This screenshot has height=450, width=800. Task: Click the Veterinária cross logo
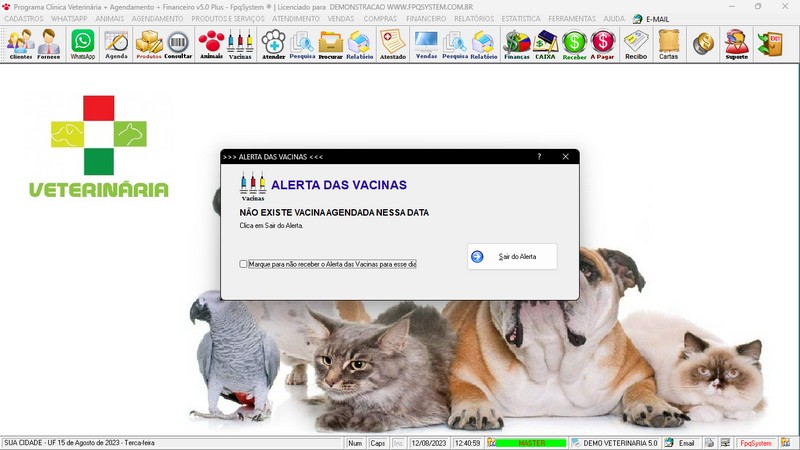coord(98,146)
